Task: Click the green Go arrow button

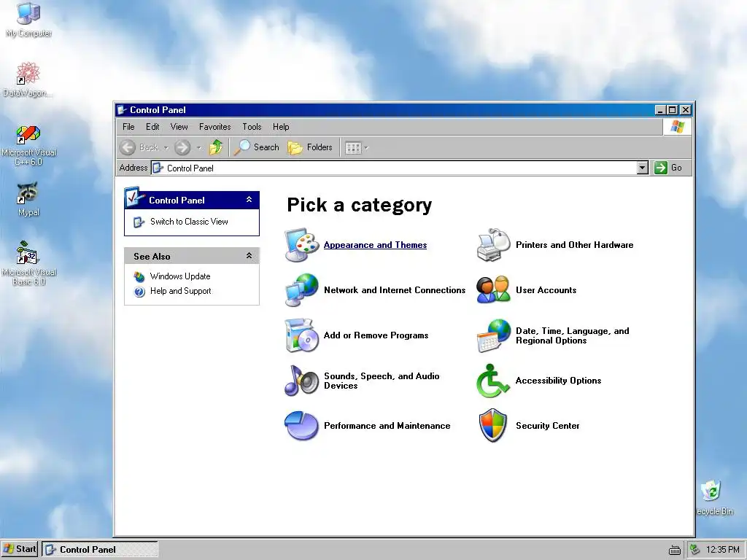Action: tap(661, 168)
